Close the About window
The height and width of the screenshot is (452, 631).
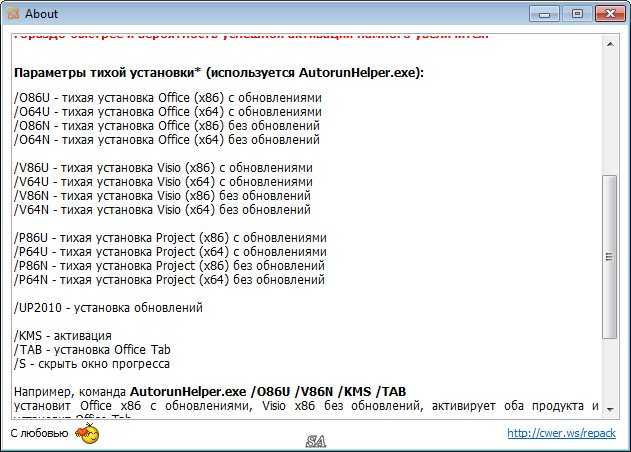(x=610, y=14)
